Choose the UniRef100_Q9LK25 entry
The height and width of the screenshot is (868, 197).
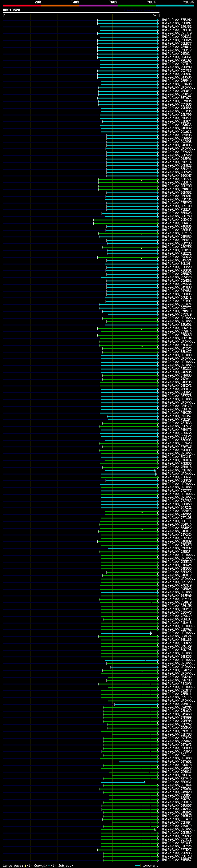tap(176, 40)
